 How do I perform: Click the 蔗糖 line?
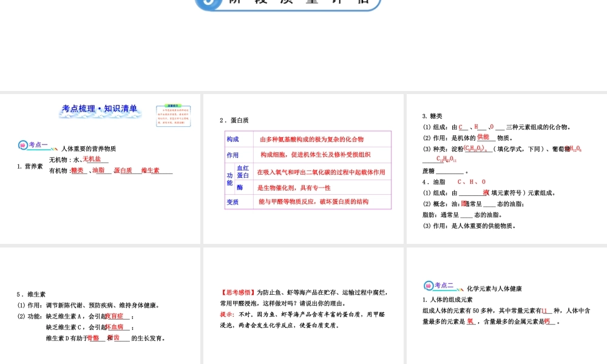click(445, 171)
